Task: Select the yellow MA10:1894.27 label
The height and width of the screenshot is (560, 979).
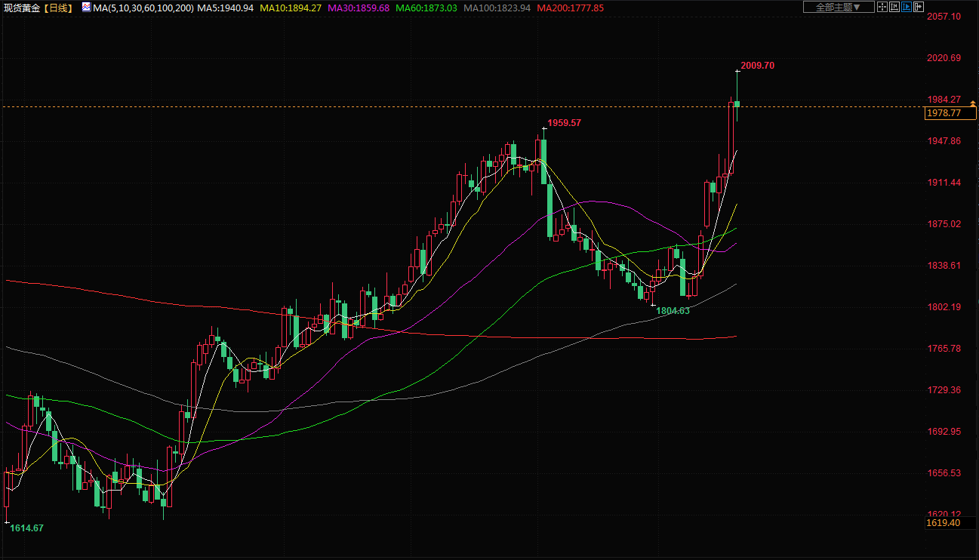Action: [291, 8]
